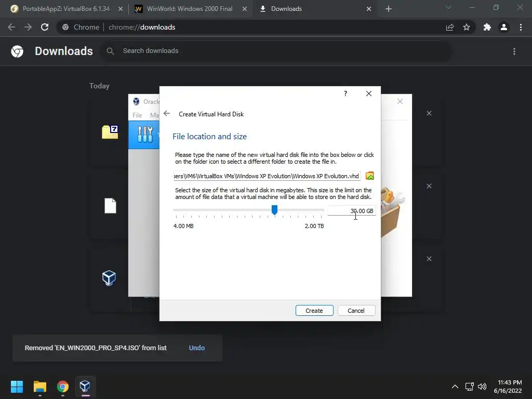Go back in Create Virtual Hard Disk wizard

[x=167, y=114]
